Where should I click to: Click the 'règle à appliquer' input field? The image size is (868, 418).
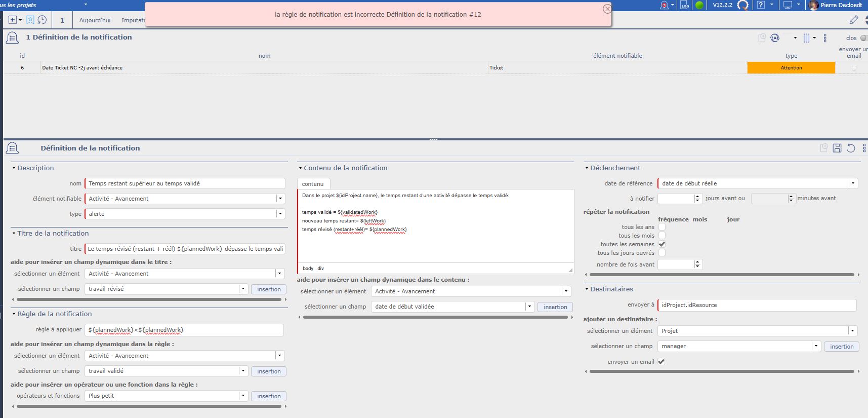pyautogui.click(x=184, y=330)
